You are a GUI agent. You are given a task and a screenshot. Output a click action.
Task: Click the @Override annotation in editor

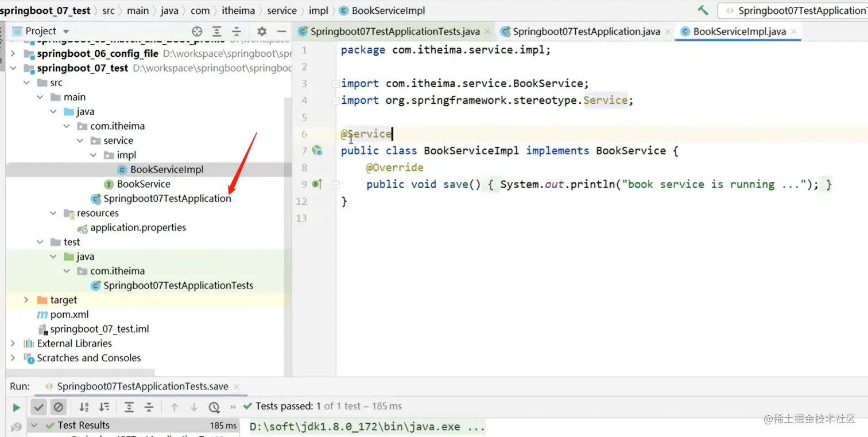click(395, 167)
